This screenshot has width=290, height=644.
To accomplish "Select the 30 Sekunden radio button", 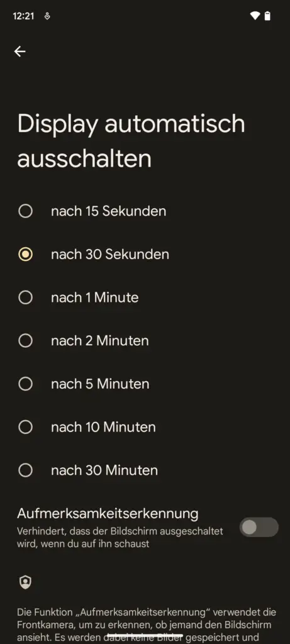I will 25,254.
